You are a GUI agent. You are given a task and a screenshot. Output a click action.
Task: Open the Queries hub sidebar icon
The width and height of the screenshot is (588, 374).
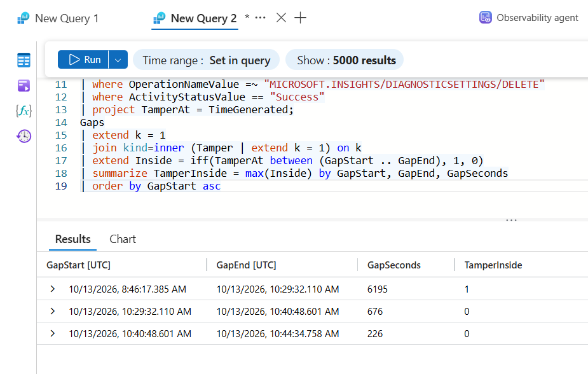coord(24,85)
